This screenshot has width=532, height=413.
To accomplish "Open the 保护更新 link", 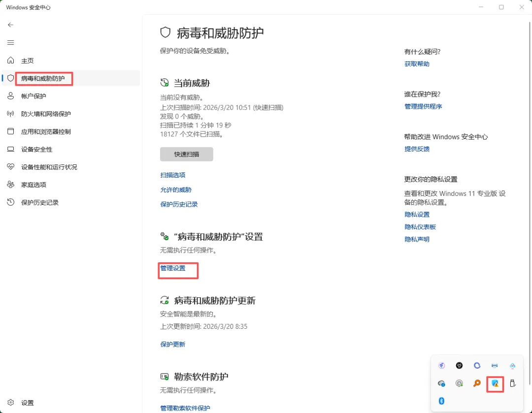I will [173, 345].
